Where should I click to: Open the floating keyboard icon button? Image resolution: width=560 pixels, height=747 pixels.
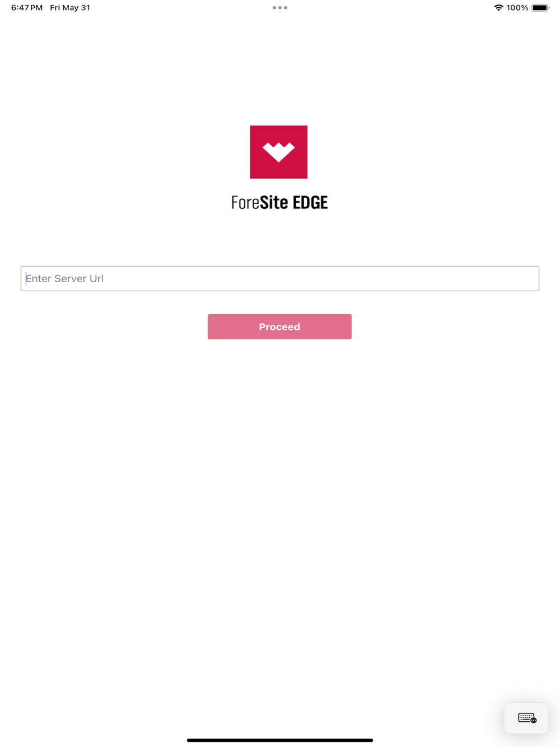tap(526, 718)
